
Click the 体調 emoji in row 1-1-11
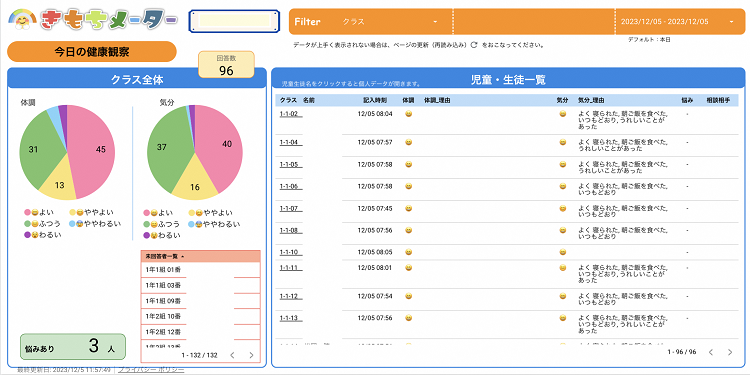tap(408, 268)
